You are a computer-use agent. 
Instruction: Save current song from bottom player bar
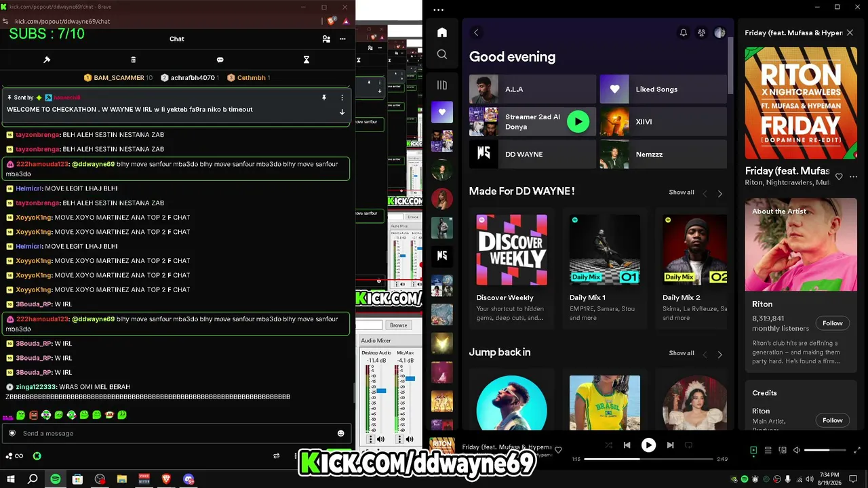pyautogui.click(x=558, y=450)
